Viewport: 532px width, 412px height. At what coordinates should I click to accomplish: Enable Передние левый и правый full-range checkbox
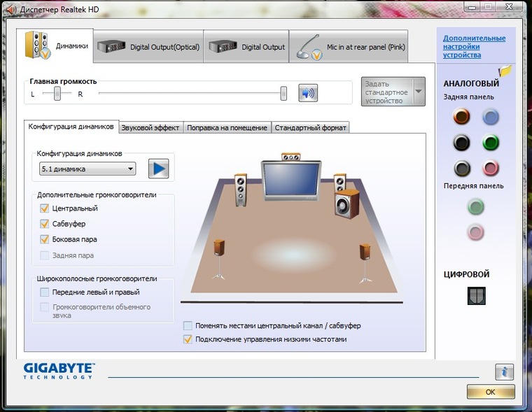[x=44, y=292]
